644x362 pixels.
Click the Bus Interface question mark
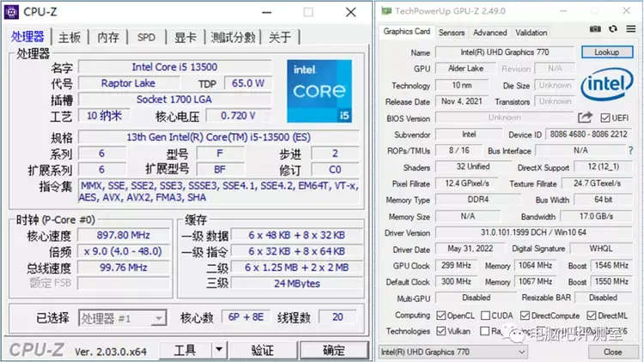pos(630,151)
